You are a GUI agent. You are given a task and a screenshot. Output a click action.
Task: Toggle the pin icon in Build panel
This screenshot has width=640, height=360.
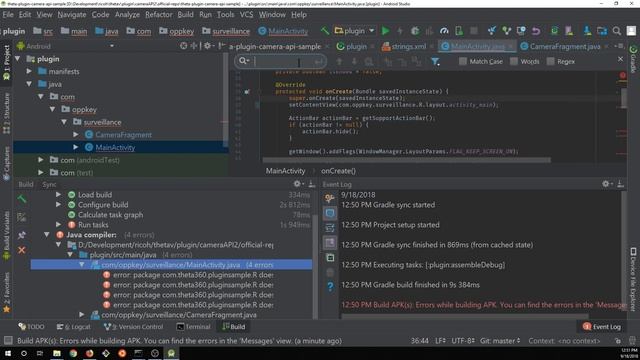[x=22, y=235]
